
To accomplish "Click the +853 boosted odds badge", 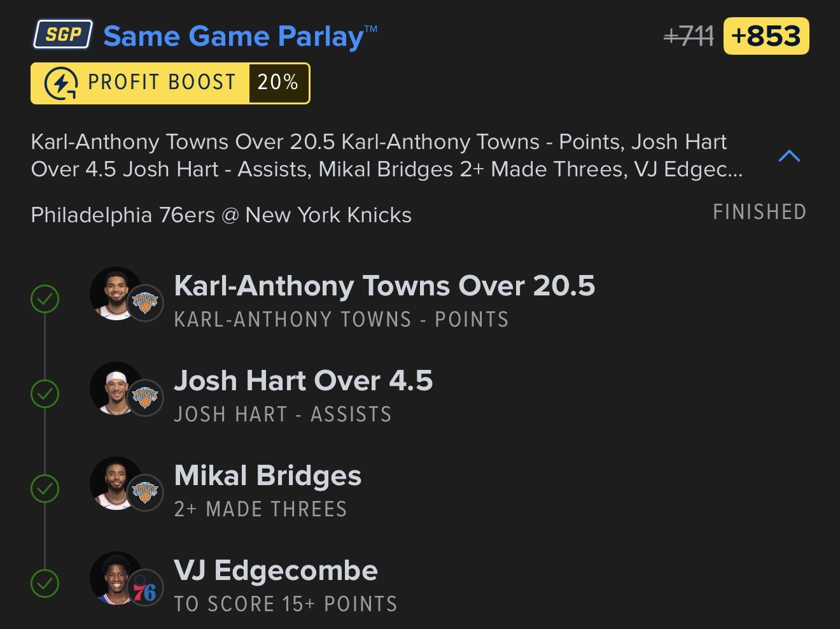I will (766, 36).
